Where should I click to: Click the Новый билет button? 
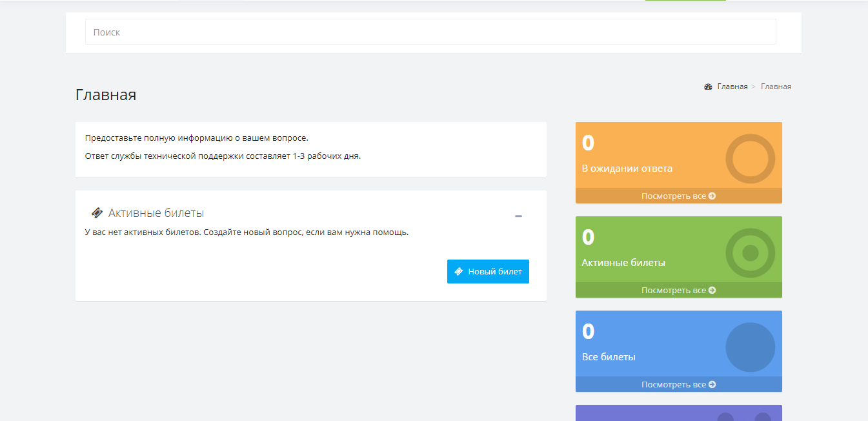point(488,272)
